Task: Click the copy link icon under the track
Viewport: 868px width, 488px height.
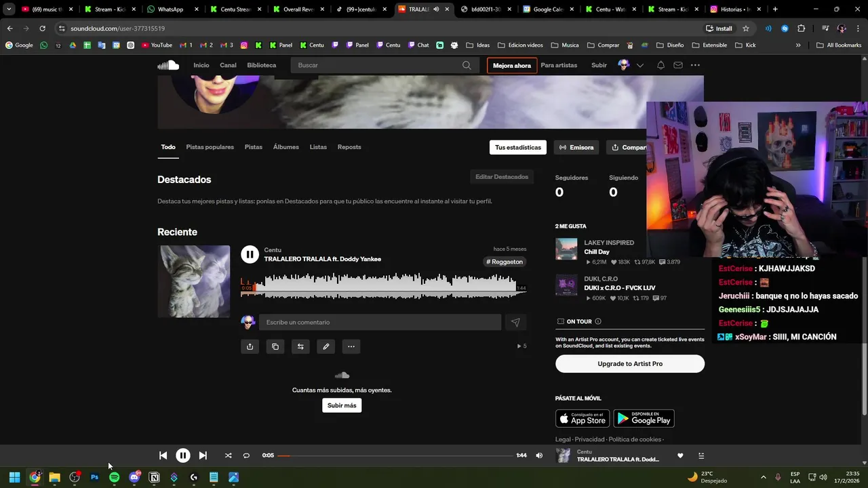Action: [275, 346]
